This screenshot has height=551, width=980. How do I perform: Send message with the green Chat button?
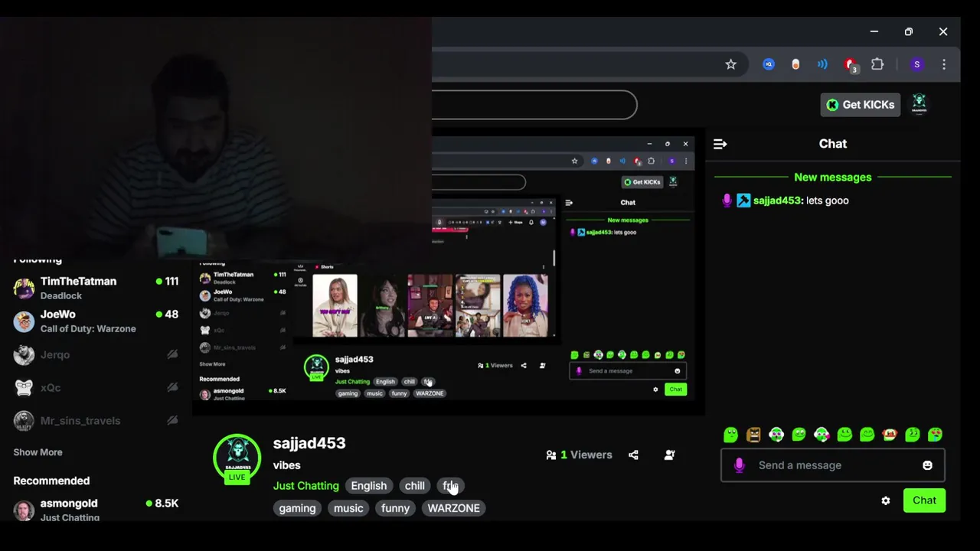point(924,500)
